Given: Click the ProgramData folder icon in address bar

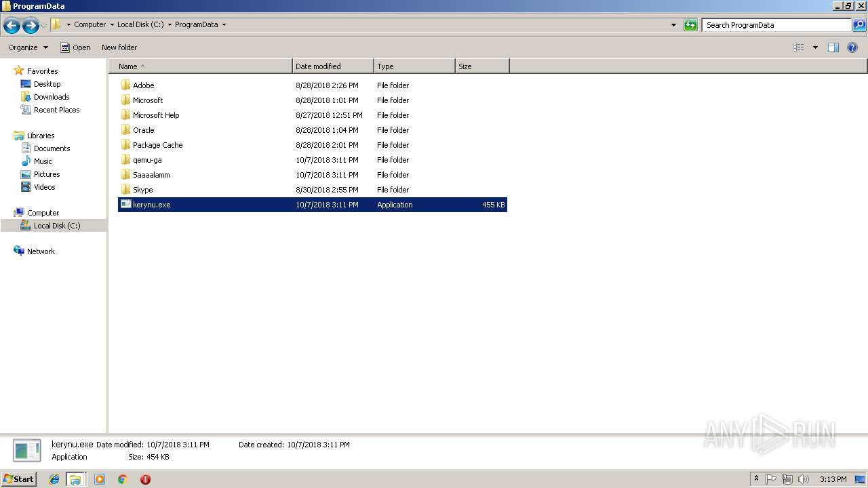Looking at the screenshot, I should [56, 24].
